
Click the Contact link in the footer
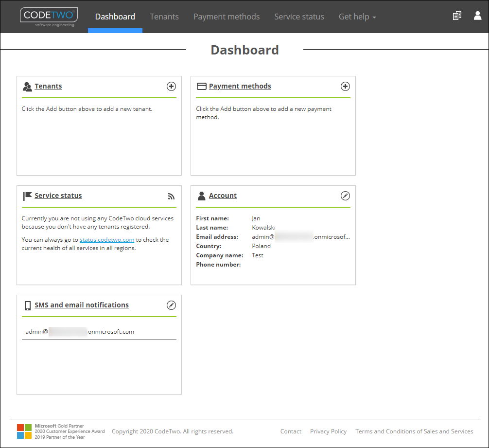pyautogui.click(x=291, y=431)
